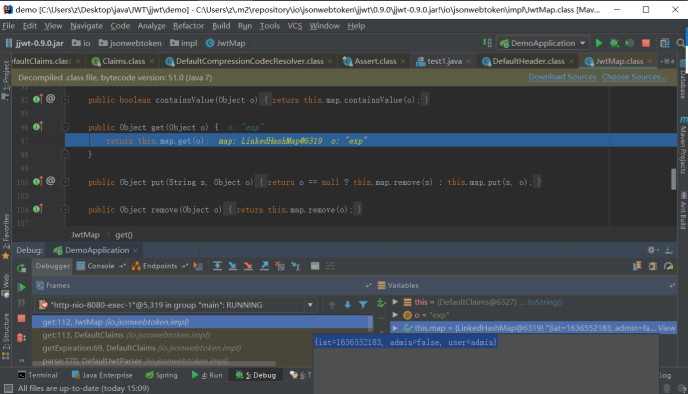Screen dimensions: 688x394
Task: Click the Trace Current Stream Chain icon
Action: pyautogui.click(x=330, y=266)
